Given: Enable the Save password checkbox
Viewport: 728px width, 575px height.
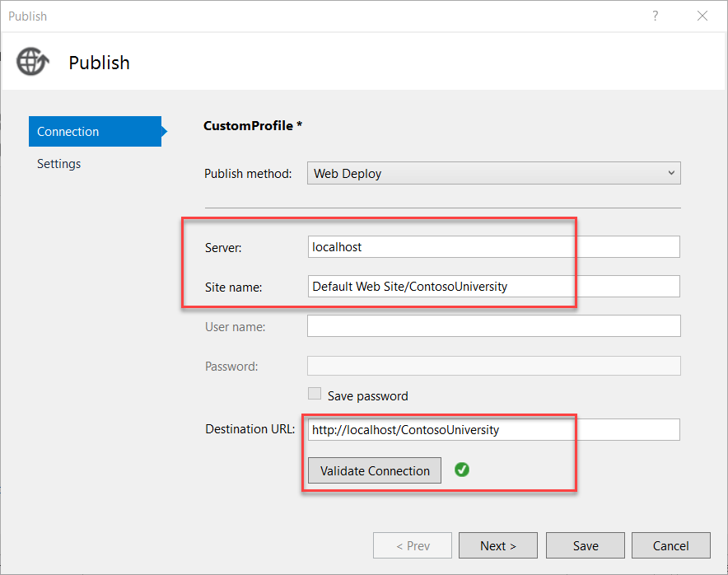Looking at the screenshot, I should coord(315,394).
